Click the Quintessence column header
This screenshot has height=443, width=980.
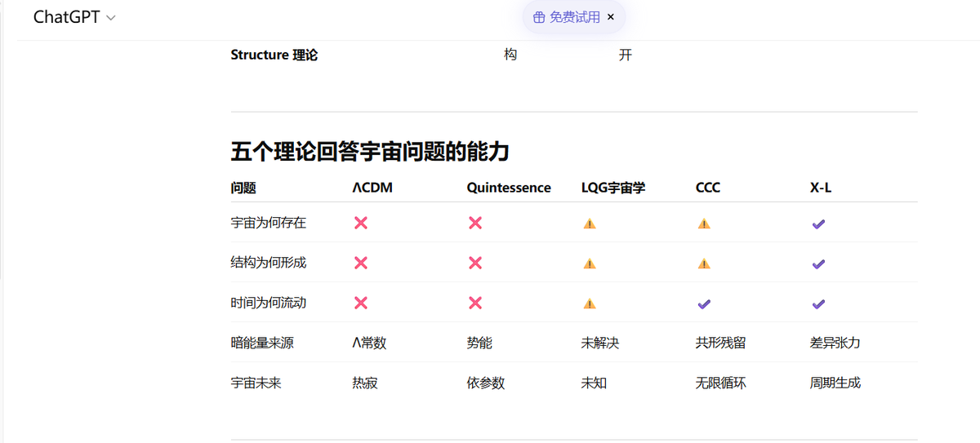pyautogui.click(x=509, y=188)
